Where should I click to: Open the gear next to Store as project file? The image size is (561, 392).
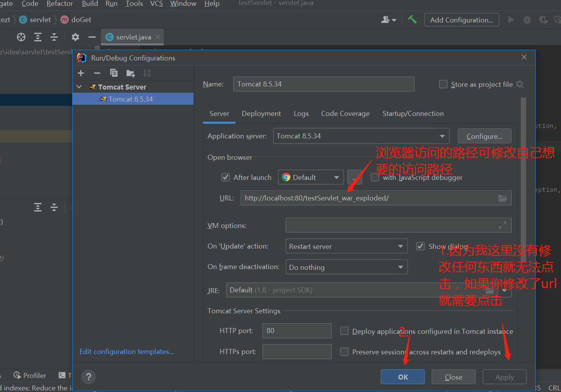[x=520, y=85]
